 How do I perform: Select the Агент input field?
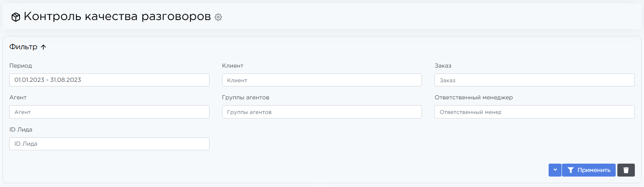click(109, 112)
